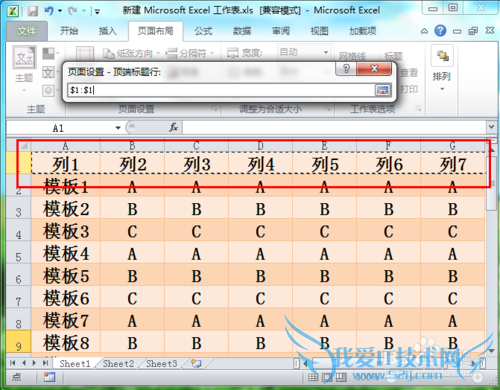Click into the $1:$1 range input field
Screen dimensions: 500x390
(221, 90)
